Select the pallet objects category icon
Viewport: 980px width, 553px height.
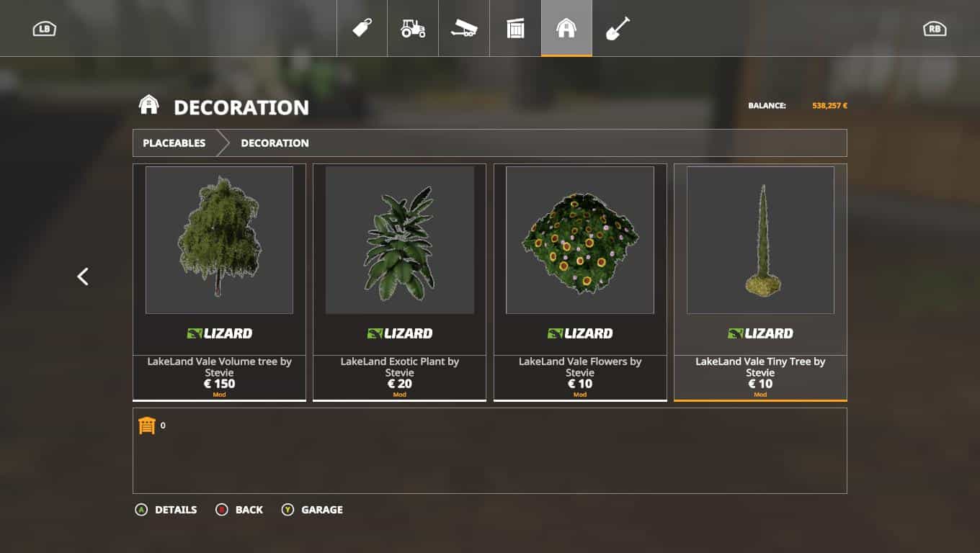point(515,28)
